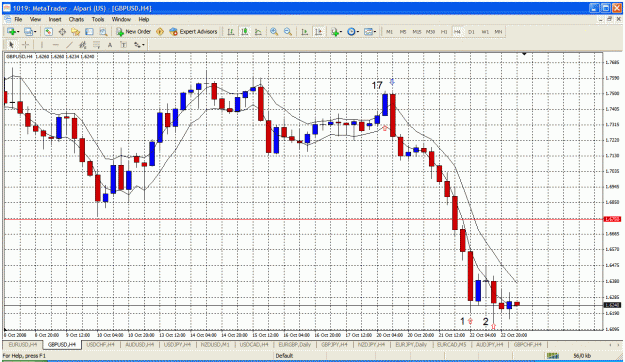Expand the New Chart dropdown arrow
Viewport: 625px width, 362px height.
point(18,32)
